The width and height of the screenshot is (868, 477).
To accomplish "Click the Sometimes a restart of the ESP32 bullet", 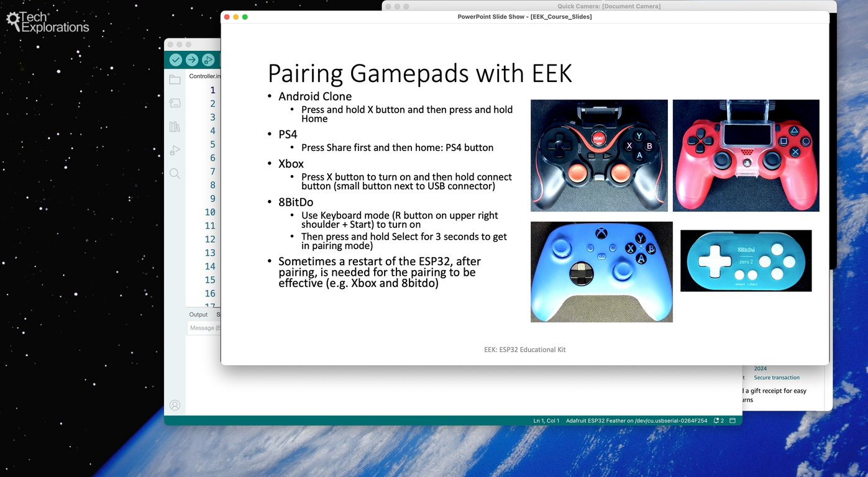I will pyautogui.click(x=380, y=272).
